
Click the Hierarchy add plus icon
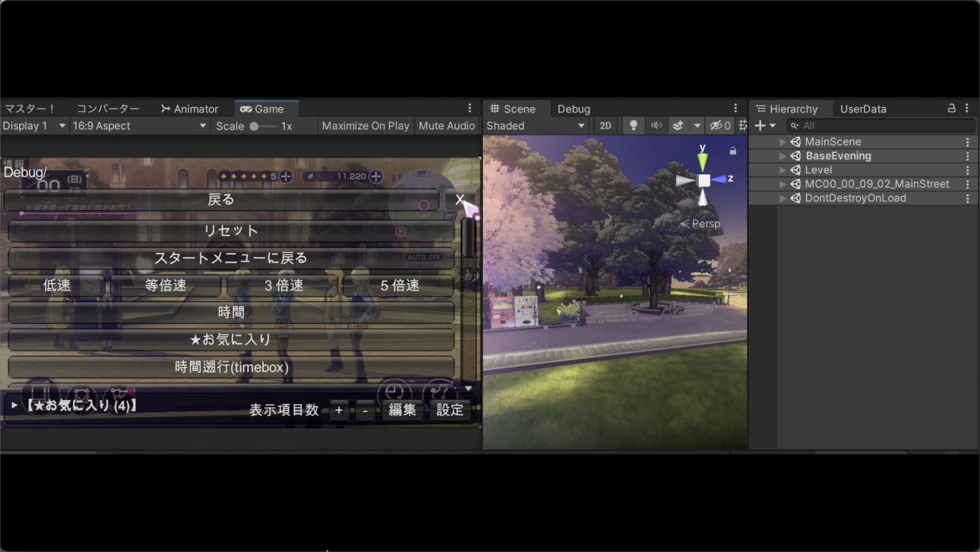pyautogui.click(x=760, y=126)
